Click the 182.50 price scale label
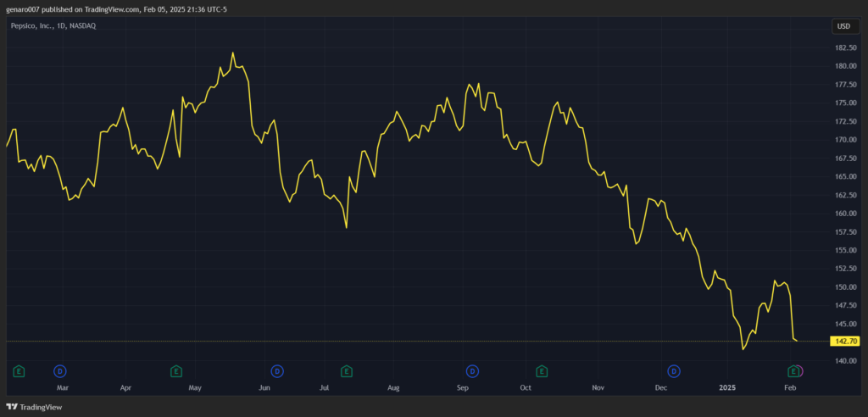The height and width of the screenshot is (417, 868). (x=844, y=48)
